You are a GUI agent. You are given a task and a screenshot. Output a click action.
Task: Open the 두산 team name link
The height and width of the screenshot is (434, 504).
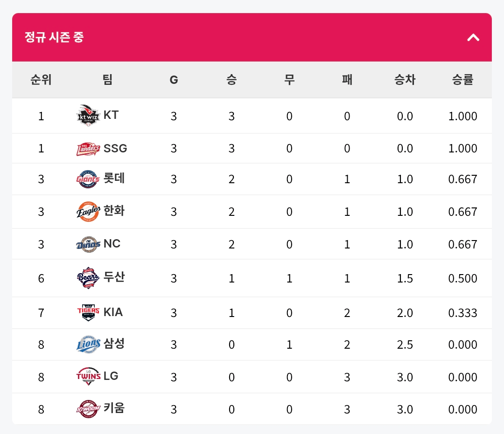(114, 277)
